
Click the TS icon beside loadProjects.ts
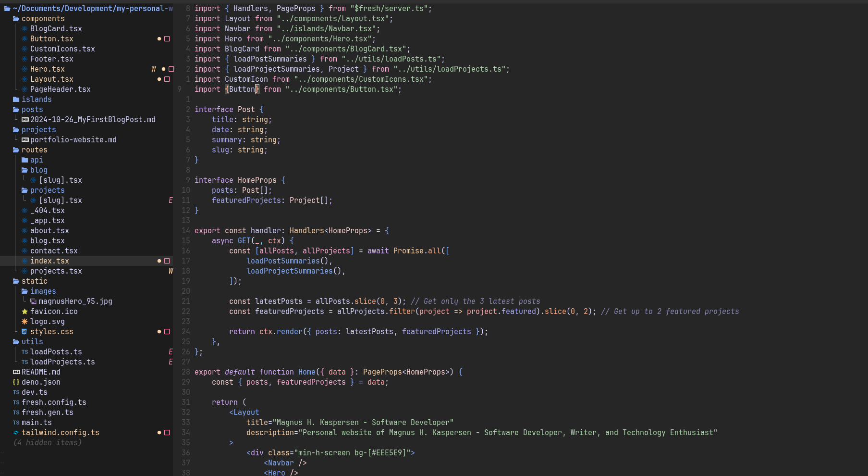(x=25, y=362)
